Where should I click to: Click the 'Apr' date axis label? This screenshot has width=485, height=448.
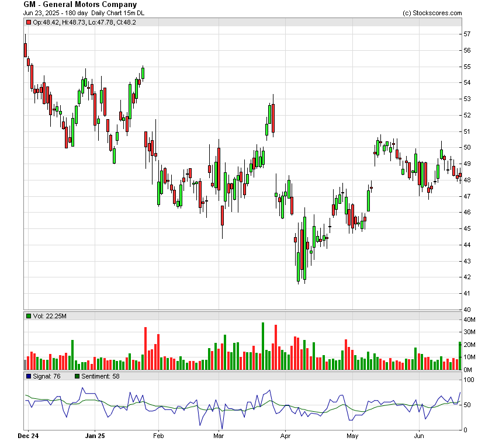(285, 436)
